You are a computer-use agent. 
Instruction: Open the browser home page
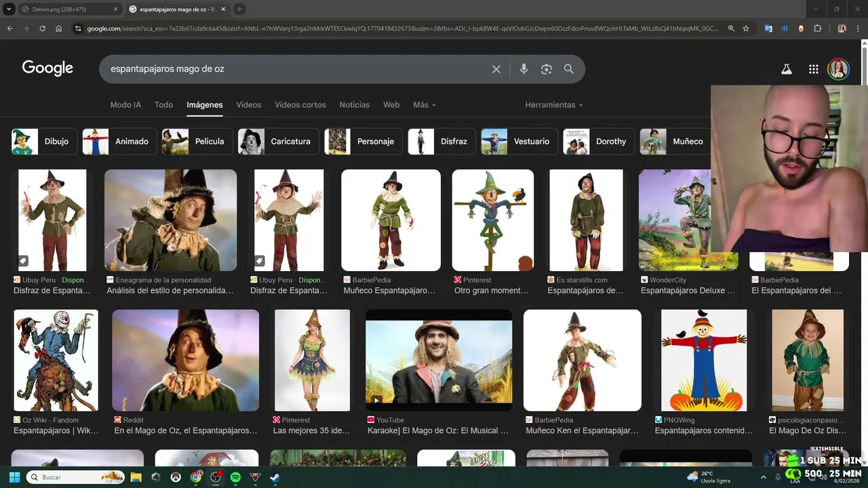59,28
